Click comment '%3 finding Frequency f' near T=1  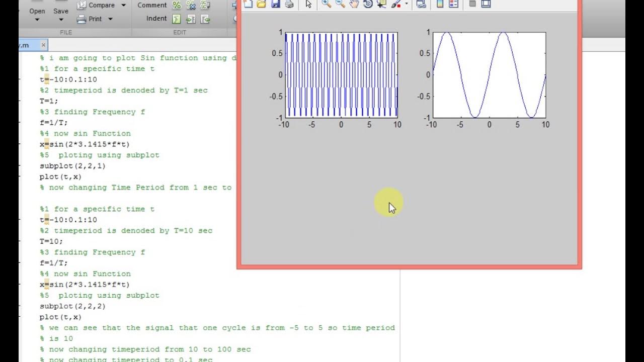[93, 112]
